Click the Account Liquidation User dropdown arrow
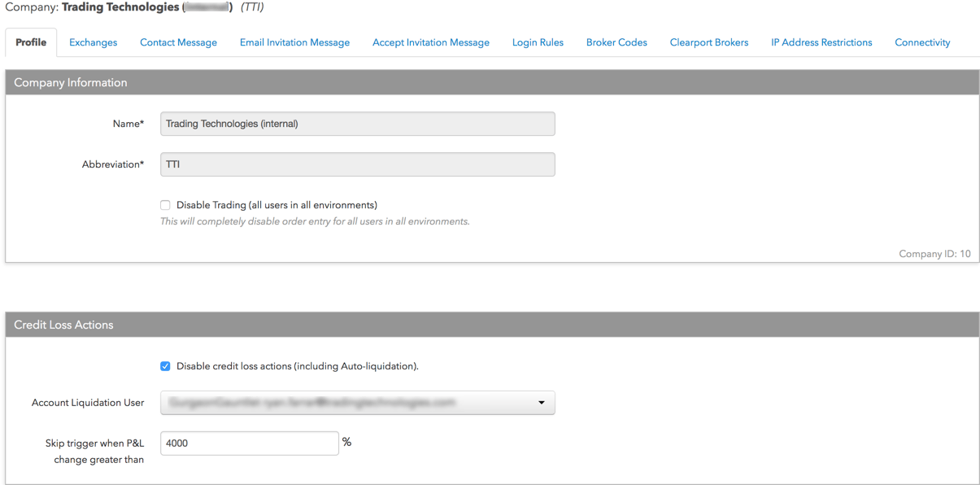 click(x=542, y=403)
